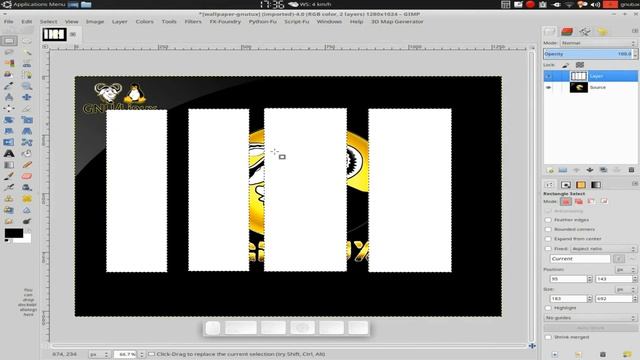Open the Tool Options dock configuration menu

tap(635, 184)
